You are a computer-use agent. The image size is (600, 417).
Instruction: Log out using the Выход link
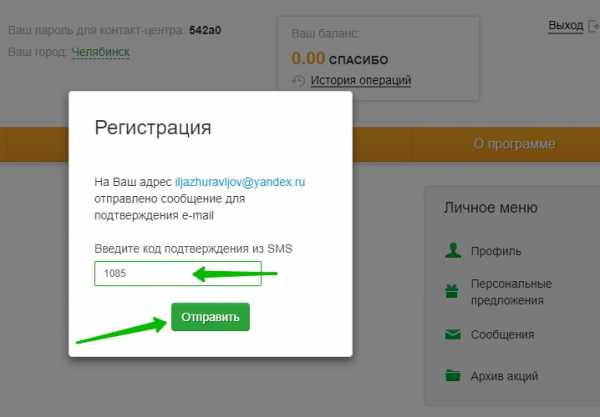565,26
